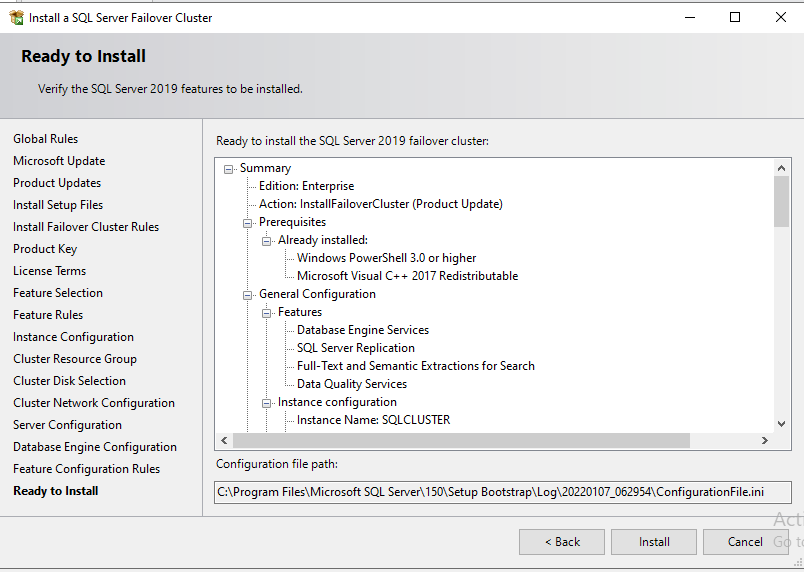Image resolution: width=804 pixels, height=572 pixels.
Task: Click the vertical scrollbar down arrow
Action: (781, 424)
